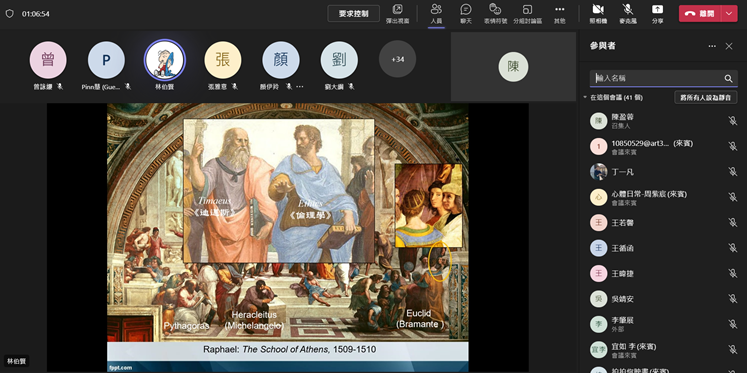
Task: Close the 參與者 participants panel
Action: [729, 46]
